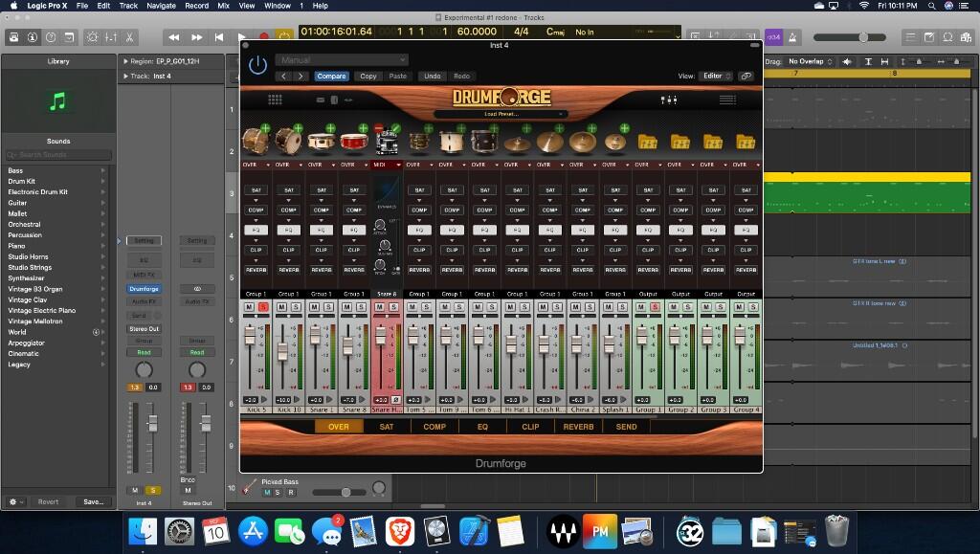Screen dimensions: 980x554
Task: Click the Save button in Library
Action: (x=93, y=501)
